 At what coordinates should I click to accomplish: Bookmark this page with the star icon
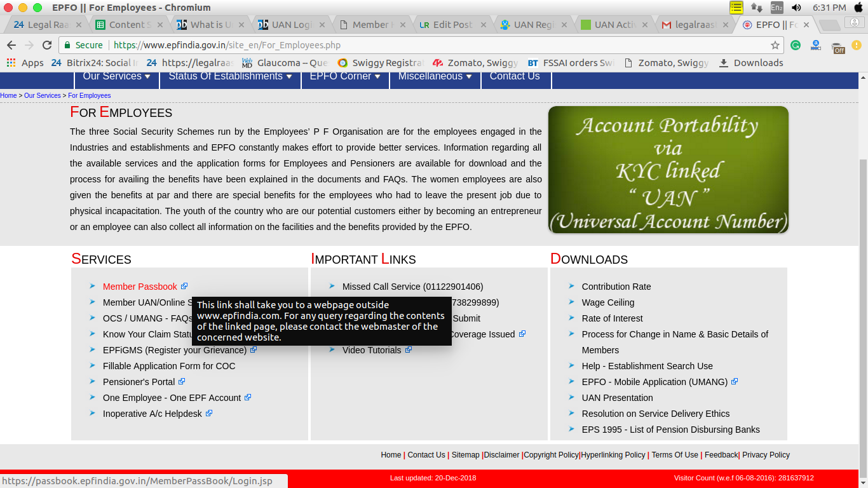pos(775,45)
